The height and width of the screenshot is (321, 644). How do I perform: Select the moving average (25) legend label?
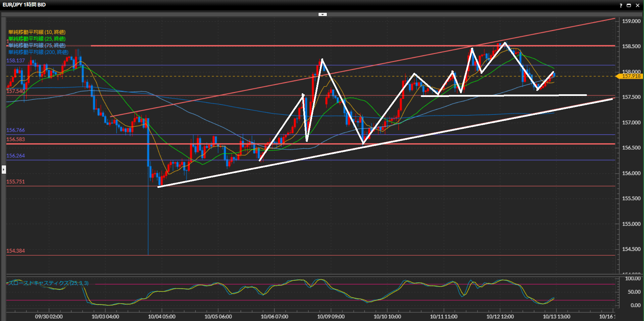(x=37, y=39)
